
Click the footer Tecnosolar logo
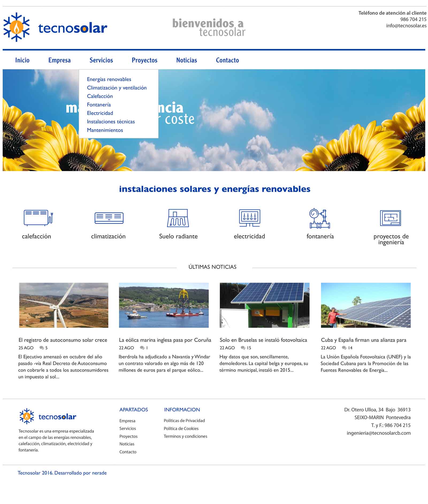(48, 416)
